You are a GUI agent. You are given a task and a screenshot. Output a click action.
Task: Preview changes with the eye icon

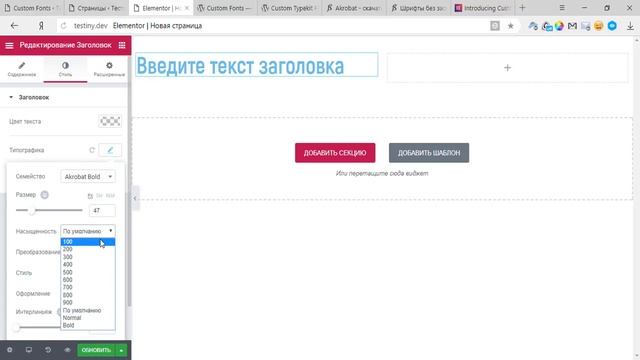(67, 350)
